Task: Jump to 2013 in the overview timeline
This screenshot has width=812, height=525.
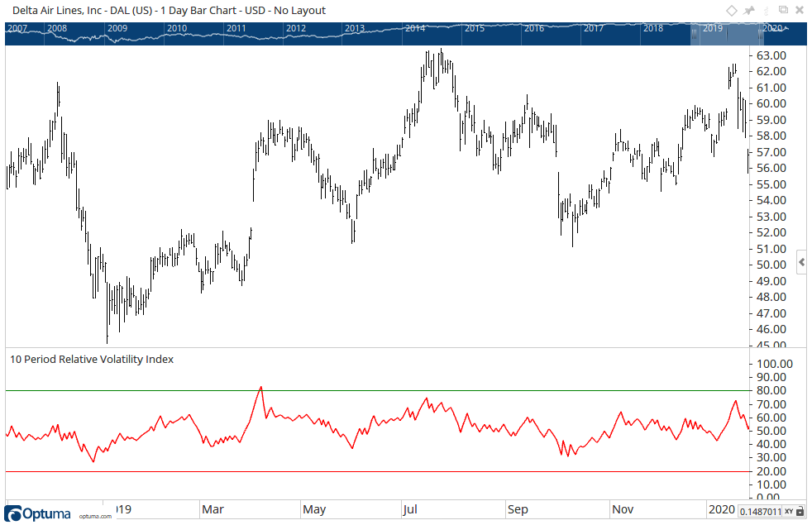Action: (x=356, y=28)
